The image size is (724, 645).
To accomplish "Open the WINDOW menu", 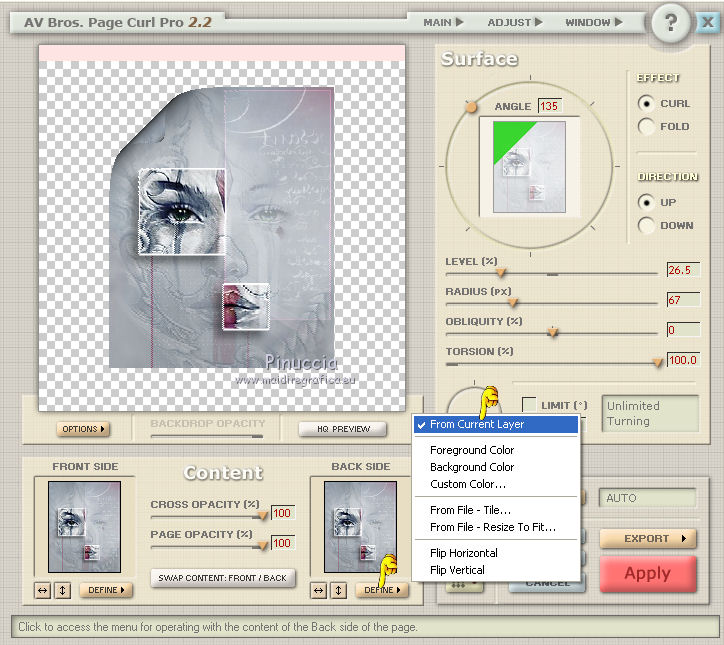I will click(x=594, y=22).
